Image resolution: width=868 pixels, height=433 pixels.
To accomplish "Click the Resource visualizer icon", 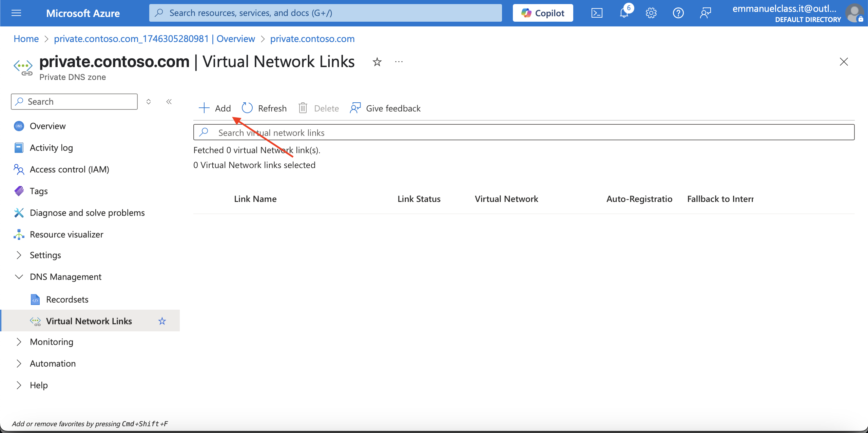I will pyautogui.click(x=19, y=234).
